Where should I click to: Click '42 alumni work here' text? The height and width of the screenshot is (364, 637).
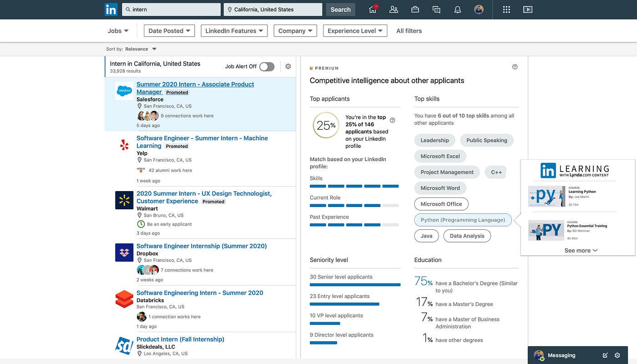click(x=170, y=170)
